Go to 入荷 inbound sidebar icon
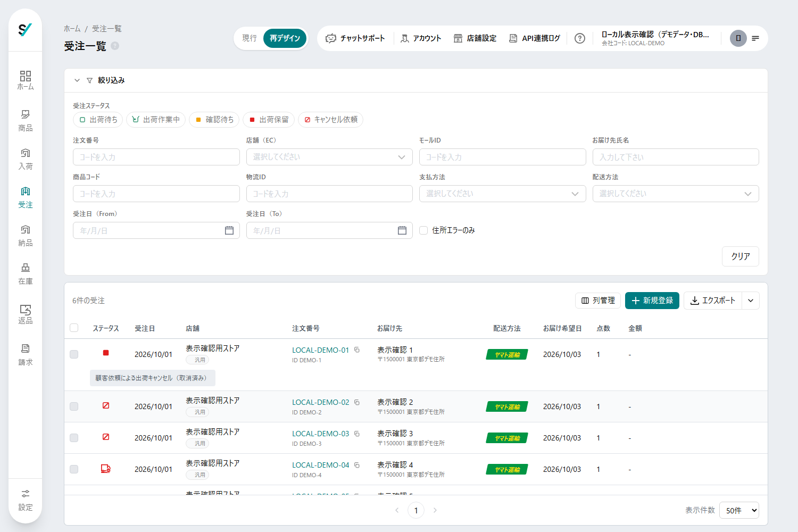This screenshot has height=532, width=798. click(x=25, y=159)
